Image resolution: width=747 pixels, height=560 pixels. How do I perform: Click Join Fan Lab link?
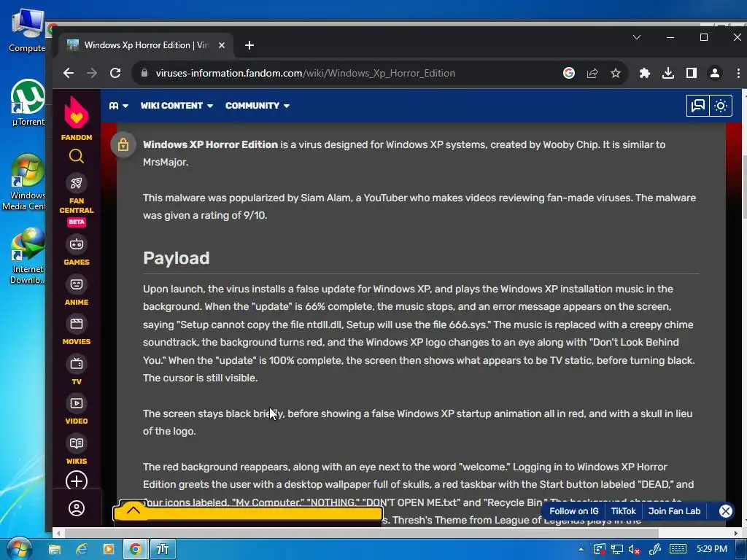tap(674, 511)
